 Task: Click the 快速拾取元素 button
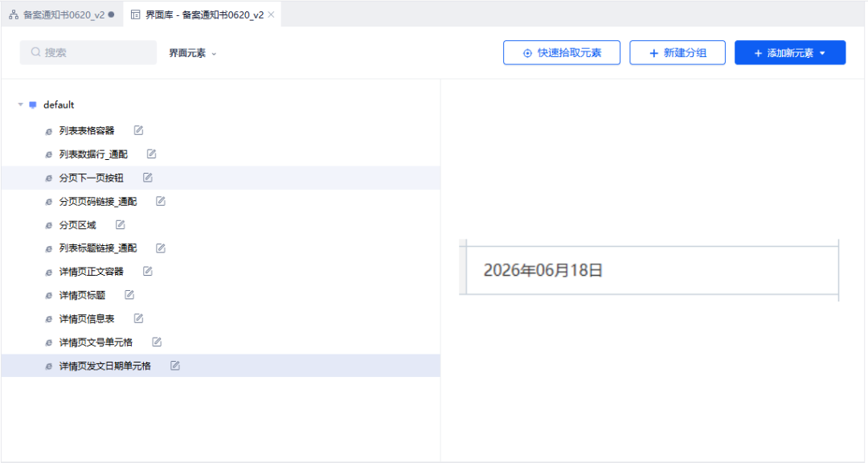pos(561,52)
